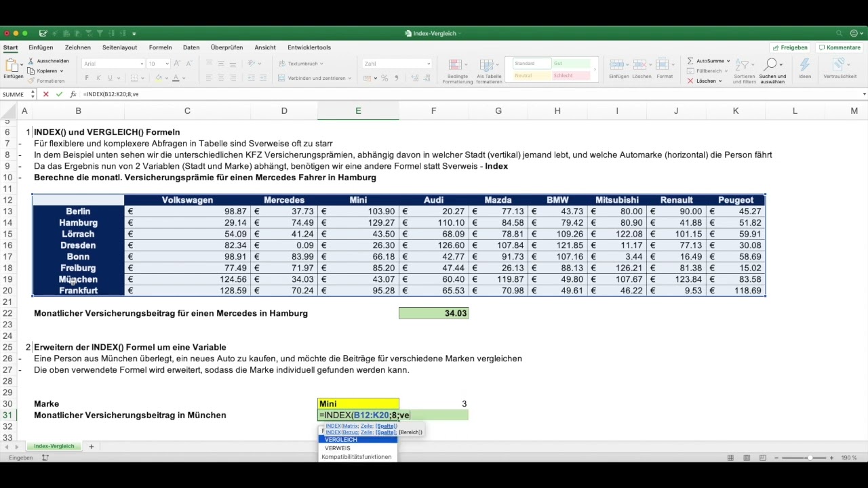Align text right in ribbon
868x488 pixels.
coord(233,78)
